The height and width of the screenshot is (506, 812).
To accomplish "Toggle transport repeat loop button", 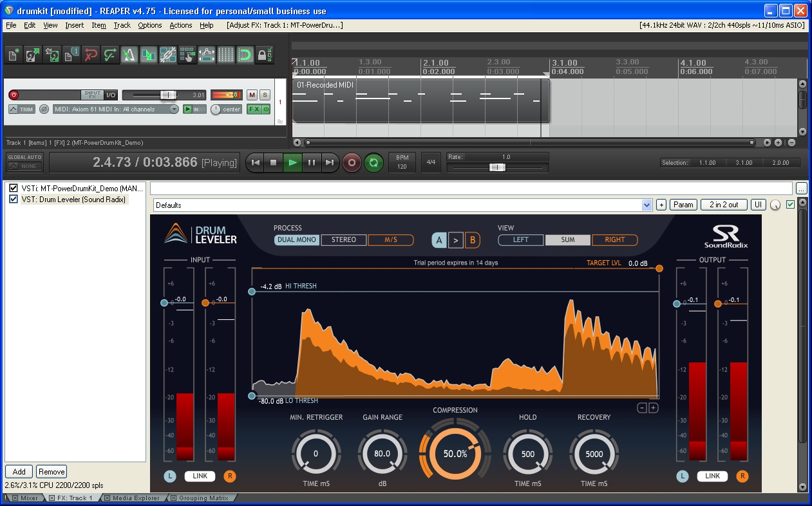I will click(x=373, y=162).
